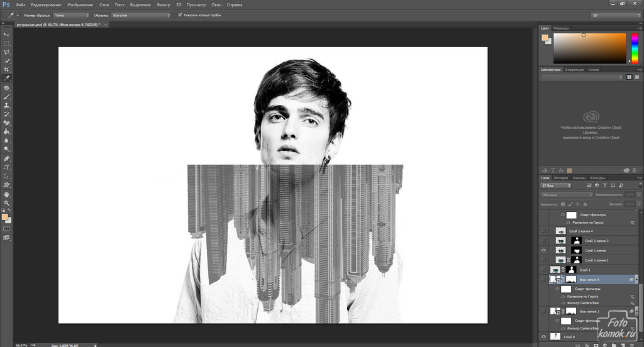
Task: Select the Lasso tool
Action: click(x=7, y=52)
